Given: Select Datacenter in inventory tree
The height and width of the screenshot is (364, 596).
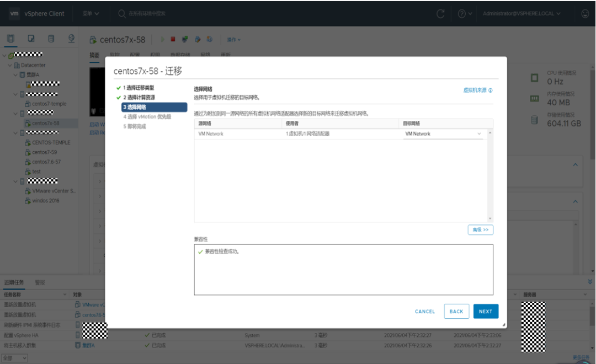Looking at the screenshot, I should point(33,65).
